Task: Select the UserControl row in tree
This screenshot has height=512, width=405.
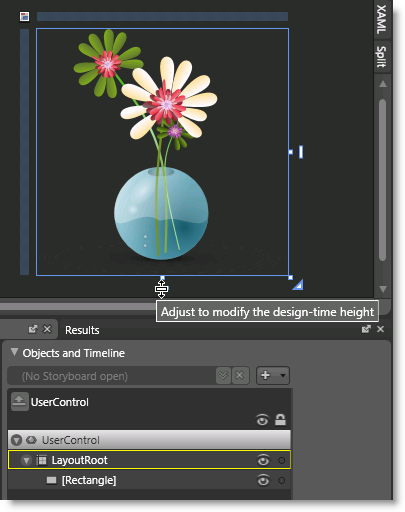Action: tap(149, 440)
